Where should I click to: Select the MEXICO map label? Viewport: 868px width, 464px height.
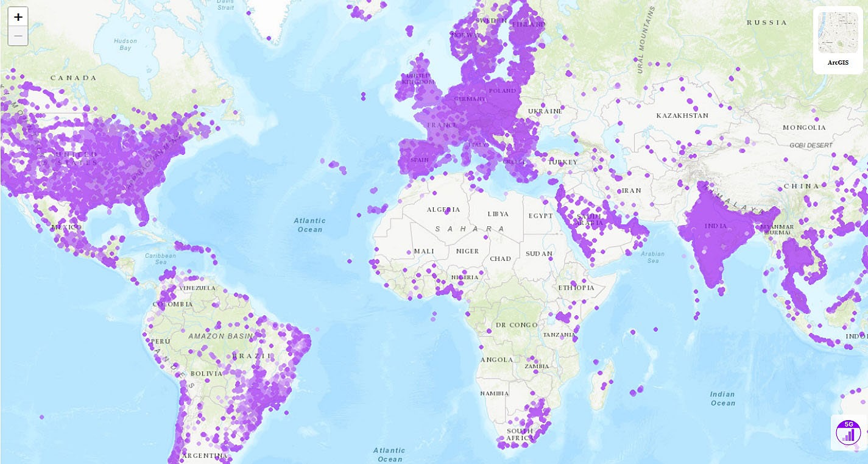pyautogui.click(x=66, y=227)
